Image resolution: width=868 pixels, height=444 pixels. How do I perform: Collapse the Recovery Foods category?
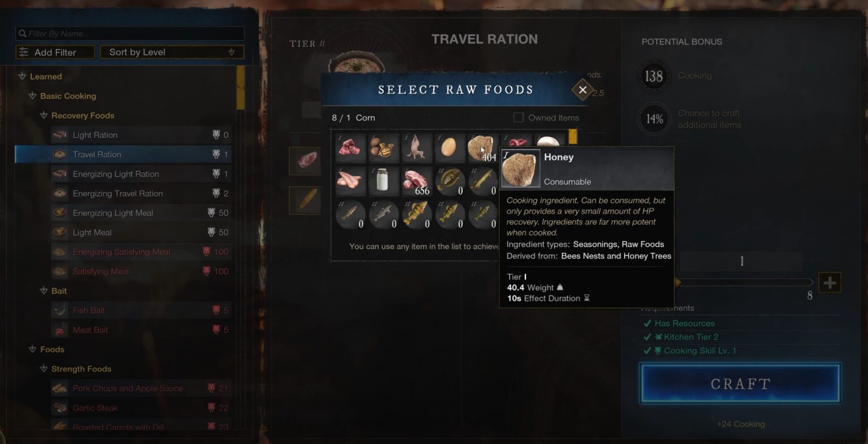coord(44,115)
